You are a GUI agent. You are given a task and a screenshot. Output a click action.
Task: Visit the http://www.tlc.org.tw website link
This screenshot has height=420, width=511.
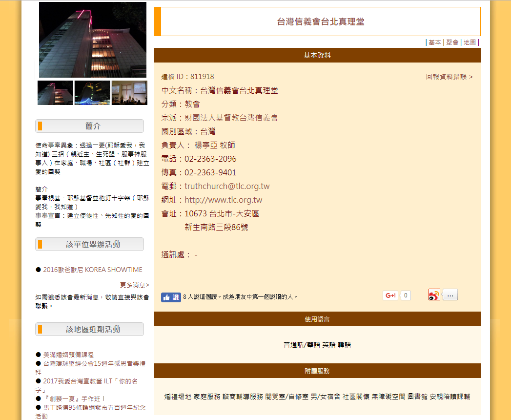coord(223,200)
